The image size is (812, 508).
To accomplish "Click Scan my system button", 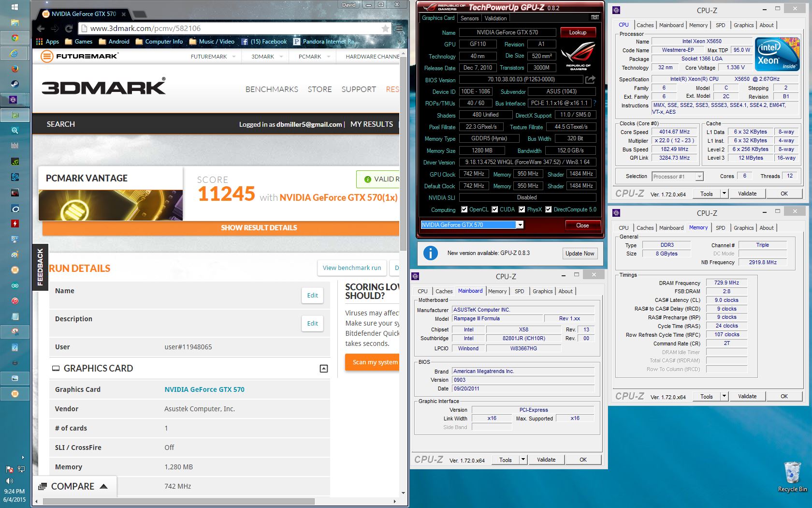I will pos(373,362).
